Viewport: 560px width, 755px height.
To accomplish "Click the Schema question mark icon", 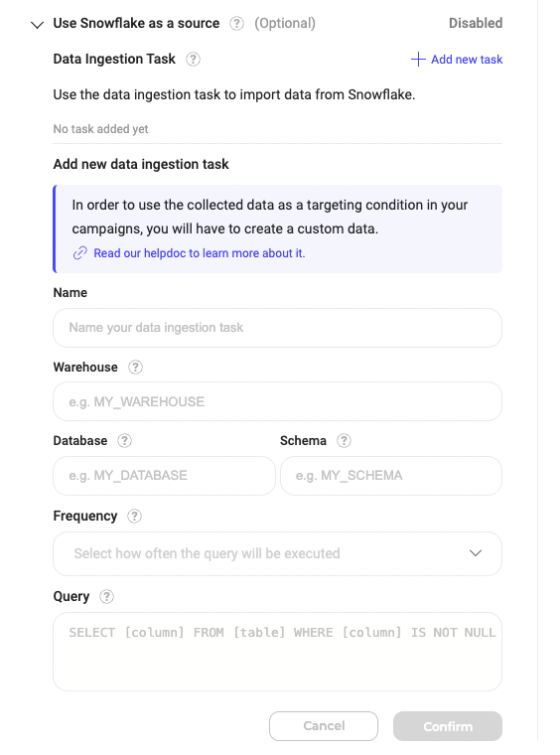I will (344, 440).
